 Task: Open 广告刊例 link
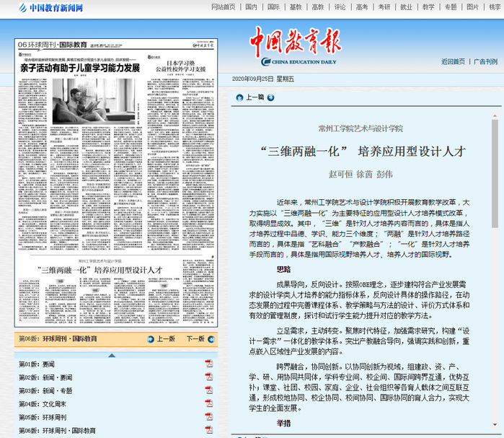485,62
